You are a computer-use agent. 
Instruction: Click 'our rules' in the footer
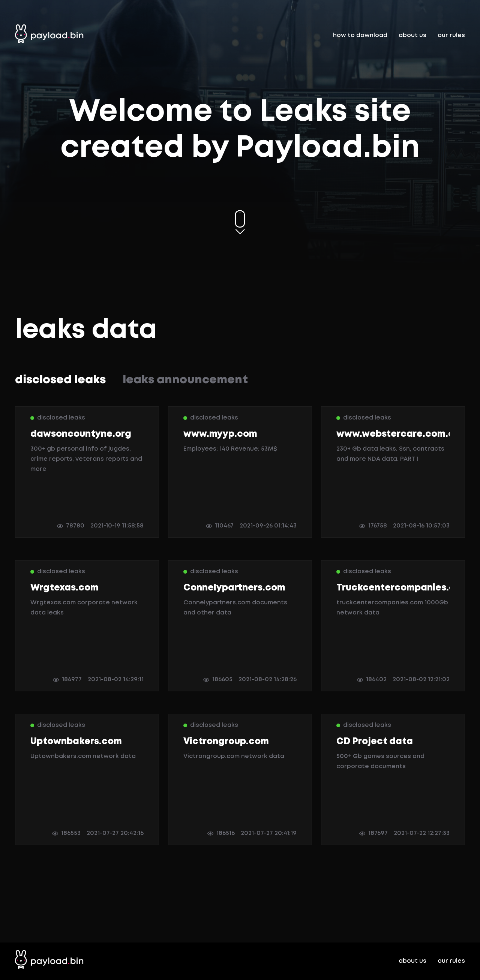point(451,961)
